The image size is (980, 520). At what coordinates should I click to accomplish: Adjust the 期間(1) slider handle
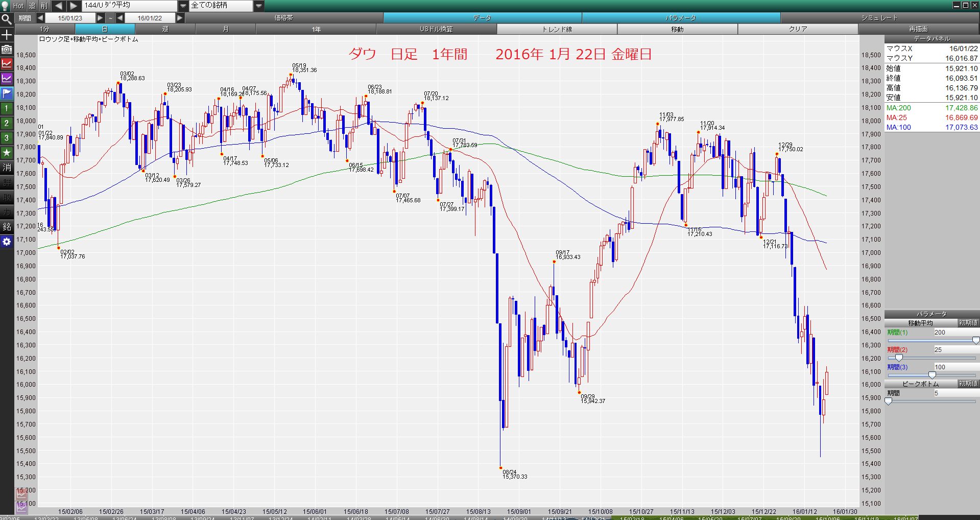click(x=975, y=341)
